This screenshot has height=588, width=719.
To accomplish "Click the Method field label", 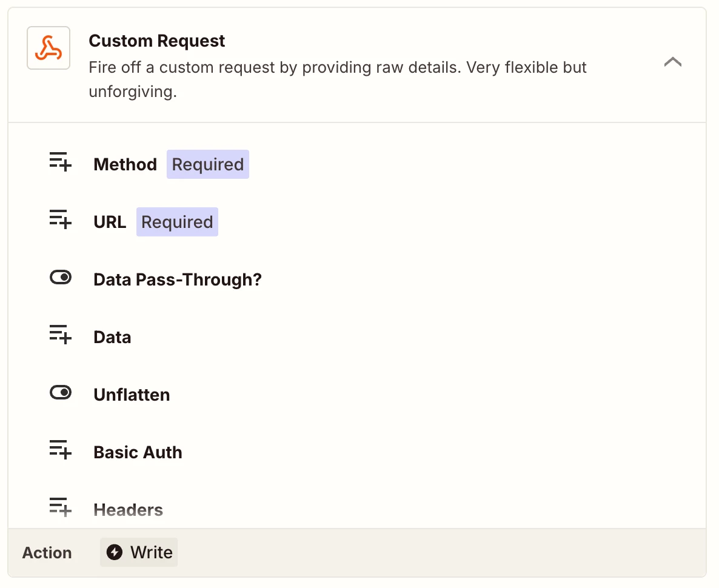I will click(125, 164).
